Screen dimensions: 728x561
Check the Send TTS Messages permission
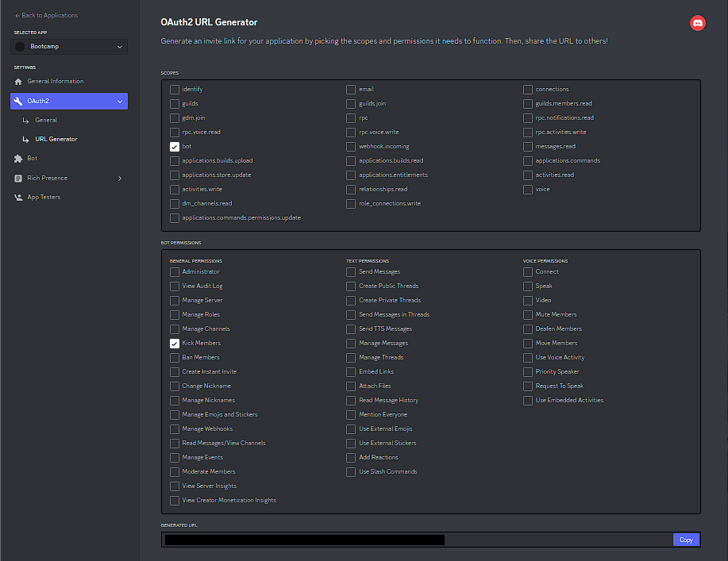(351, 329)
